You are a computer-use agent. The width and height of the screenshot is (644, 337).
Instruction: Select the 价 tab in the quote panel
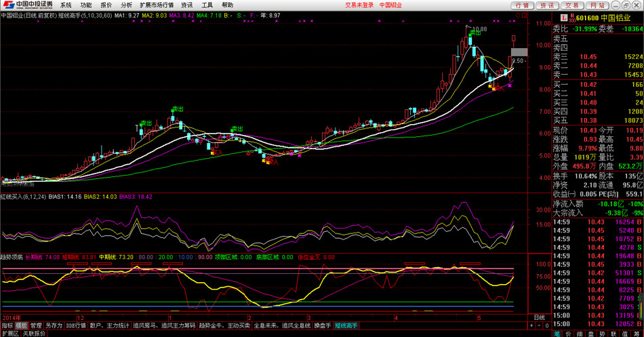[569, 334]
